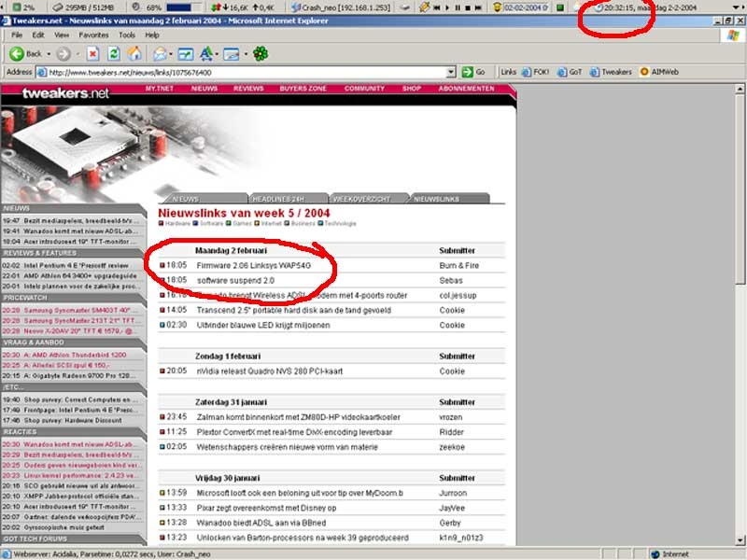Click MY.TNET in the site navigation

click(160, 89)
